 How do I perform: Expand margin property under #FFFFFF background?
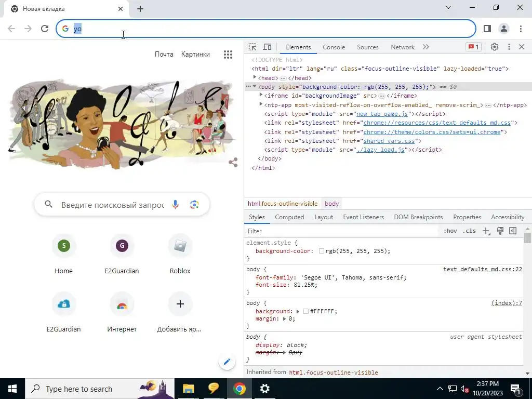tap(285, 318)
